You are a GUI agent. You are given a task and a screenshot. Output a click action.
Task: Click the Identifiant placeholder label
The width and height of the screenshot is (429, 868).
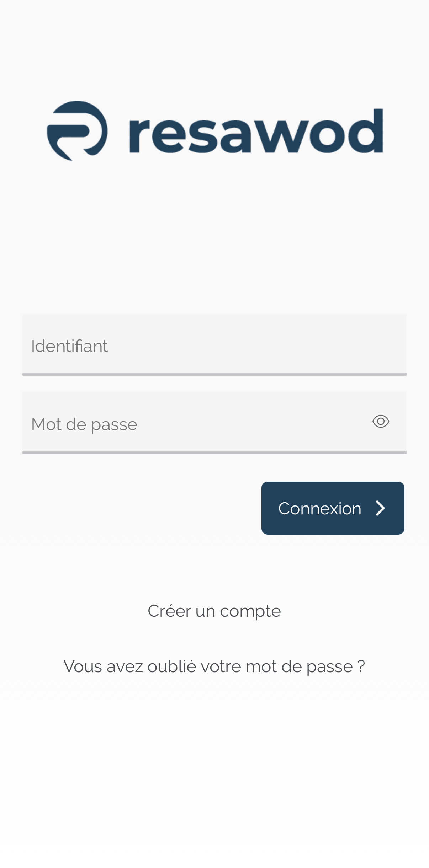pyautogui.click(x=69, y=346)
